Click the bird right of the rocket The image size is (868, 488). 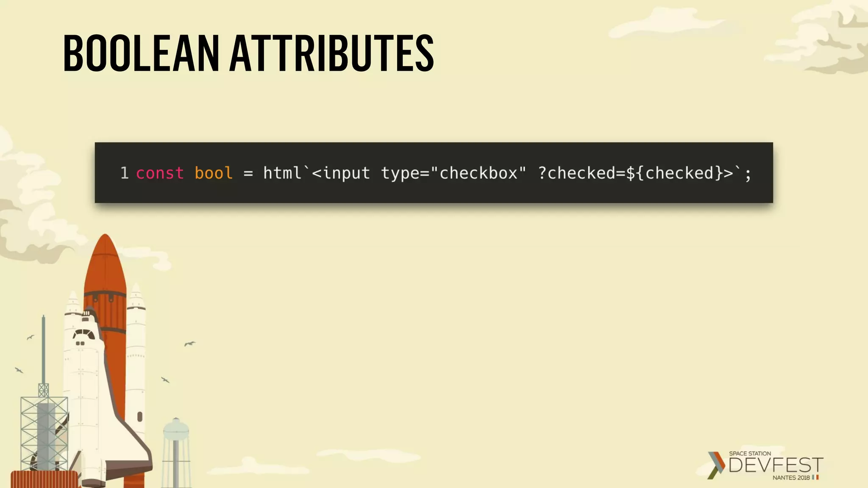click(189, 344)
